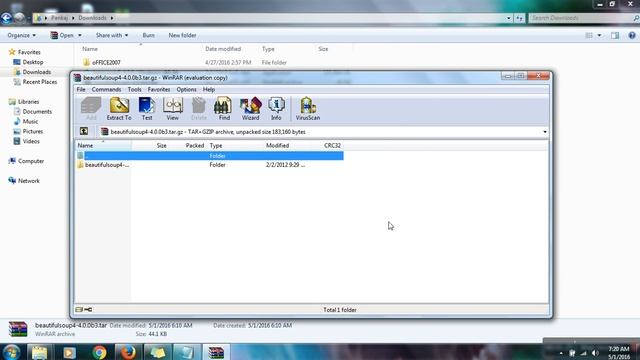Click Open button in Explorer toolbar
Image resolution: width=640 pixels, height=360 pixels.
click(62, 36)
